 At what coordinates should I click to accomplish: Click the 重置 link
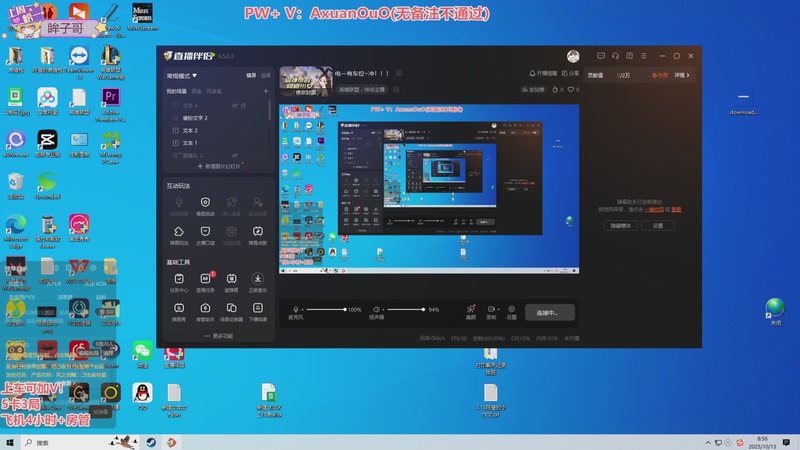click(x=677, y=210)
